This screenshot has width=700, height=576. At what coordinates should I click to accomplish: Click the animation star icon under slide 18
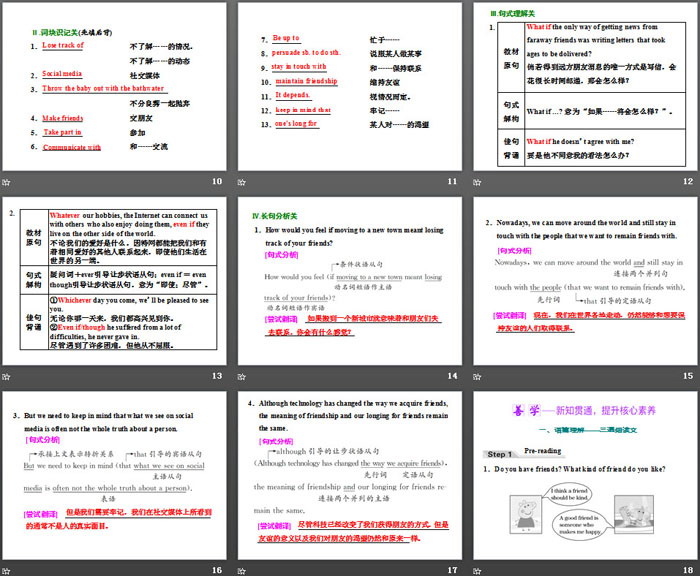coord(477,571)
